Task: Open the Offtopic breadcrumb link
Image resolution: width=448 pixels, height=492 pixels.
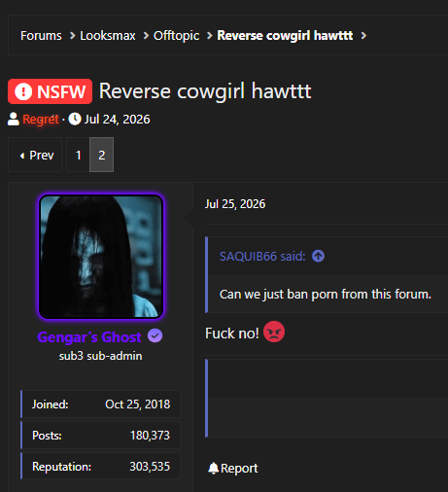Action: [x=176, y=36]
